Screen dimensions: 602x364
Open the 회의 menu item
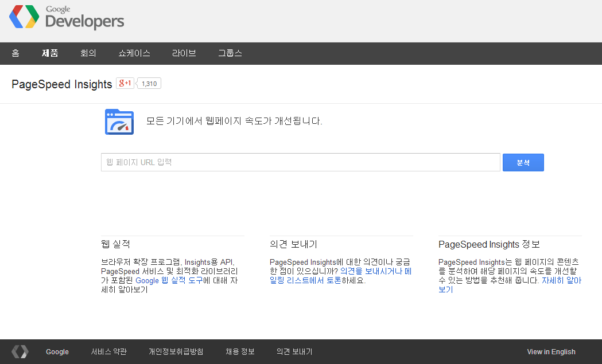[88, 53]
